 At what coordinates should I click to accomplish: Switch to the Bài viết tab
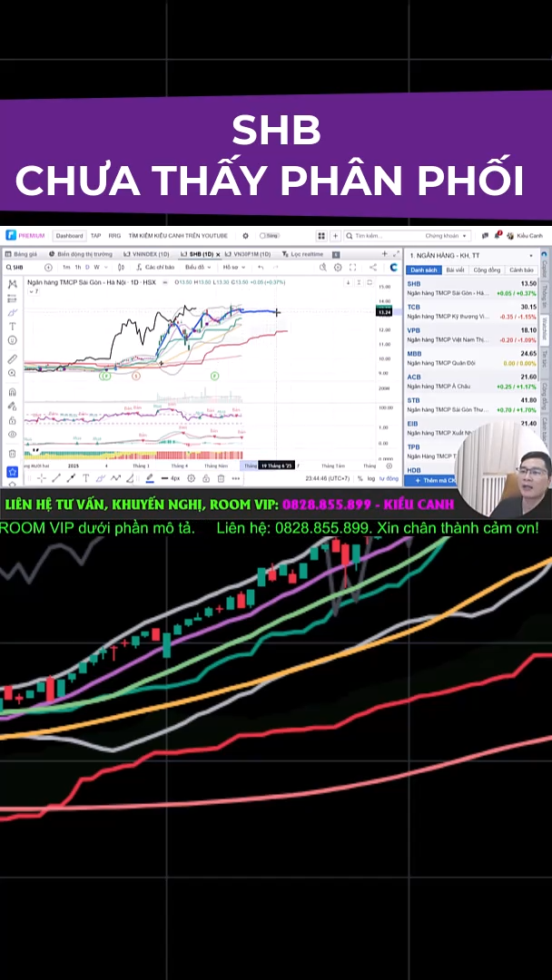(x=455, y=270)
